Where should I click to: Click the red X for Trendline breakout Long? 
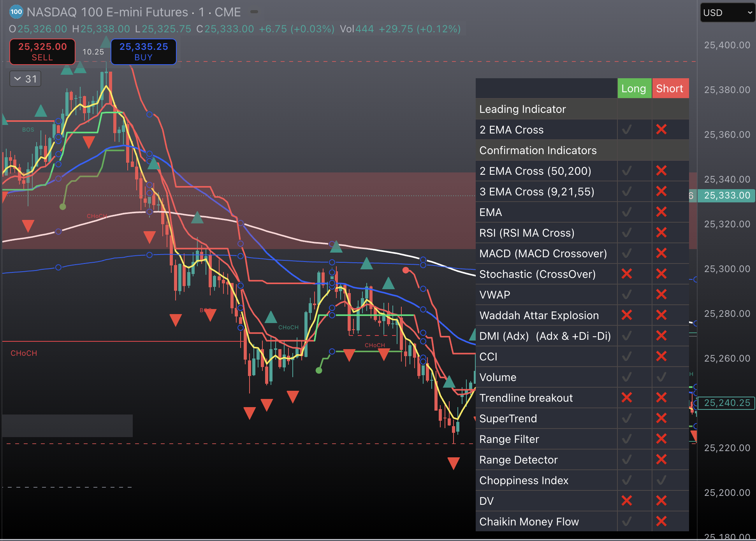click(627, 398)
